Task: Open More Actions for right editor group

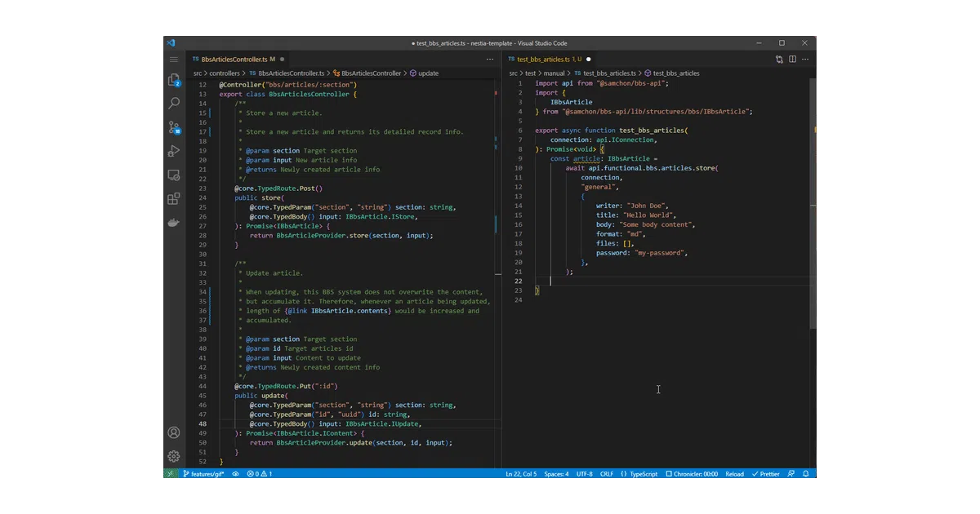Action: [805, 59]
